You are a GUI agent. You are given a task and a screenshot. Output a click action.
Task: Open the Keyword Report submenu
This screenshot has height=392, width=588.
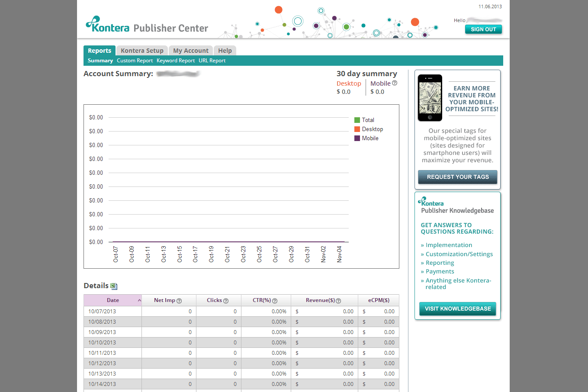tap(175, 61)
